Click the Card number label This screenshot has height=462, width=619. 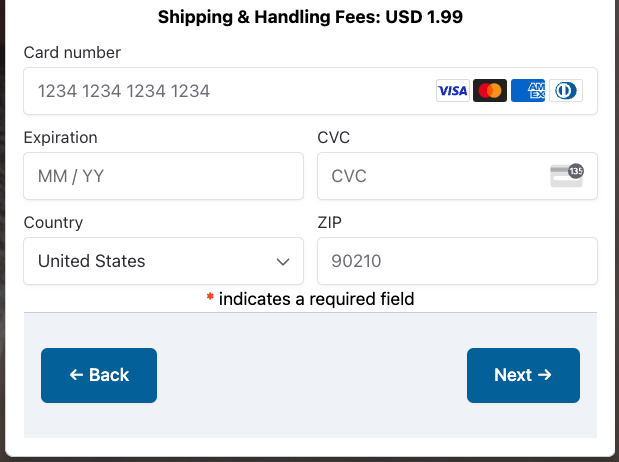72,53
